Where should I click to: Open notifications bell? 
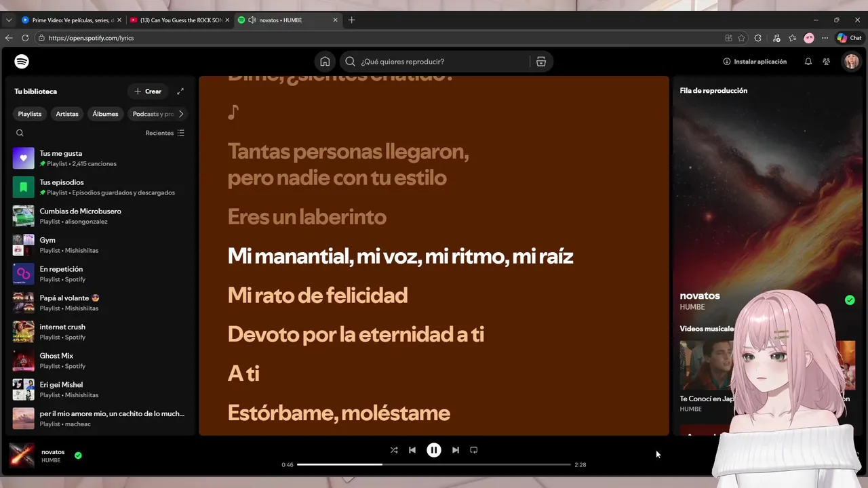[808, 62]
